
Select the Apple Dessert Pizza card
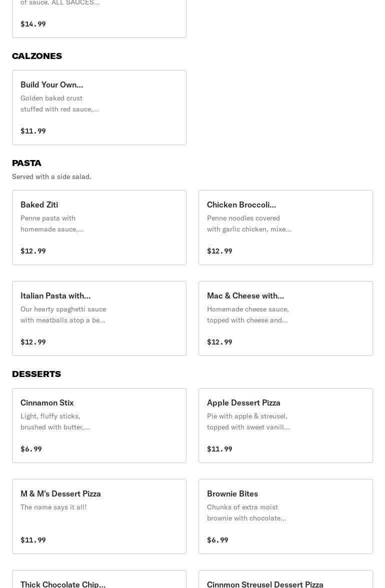[x=285, y=425]
